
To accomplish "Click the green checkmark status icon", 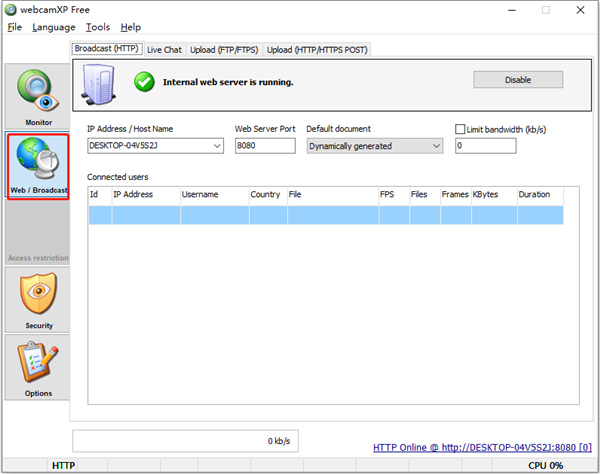I will (x=144, y=82).
